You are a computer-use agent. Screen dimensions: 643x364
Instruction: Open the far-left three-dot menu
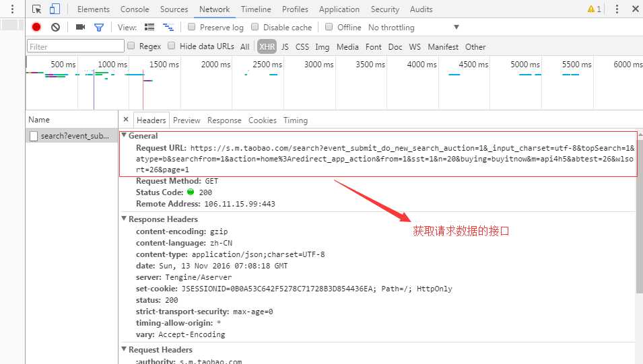(x=12, y=9)
